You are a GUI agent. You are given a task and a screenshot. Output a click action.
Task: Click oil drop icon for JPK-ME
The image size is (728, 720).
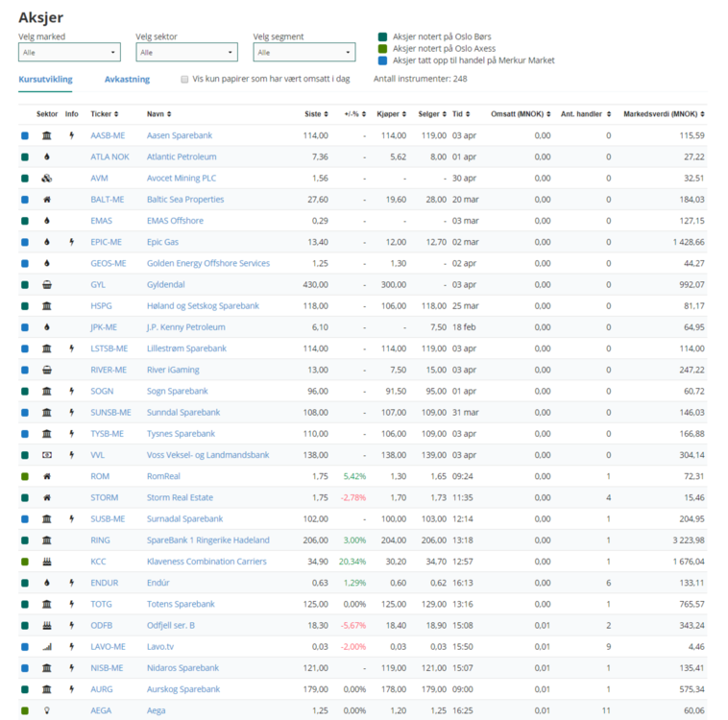click(47, 327)
